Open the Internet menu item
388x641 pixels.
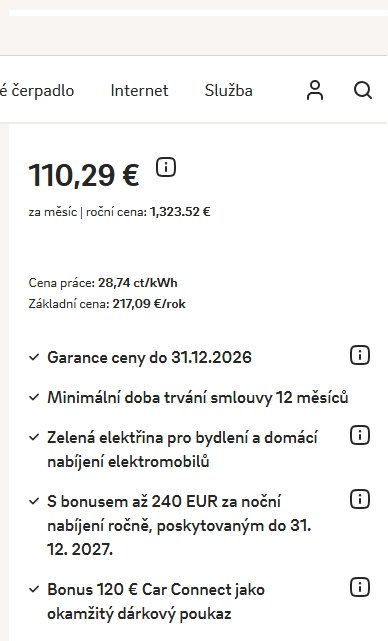pyautogui.click(x=139, y=90)
